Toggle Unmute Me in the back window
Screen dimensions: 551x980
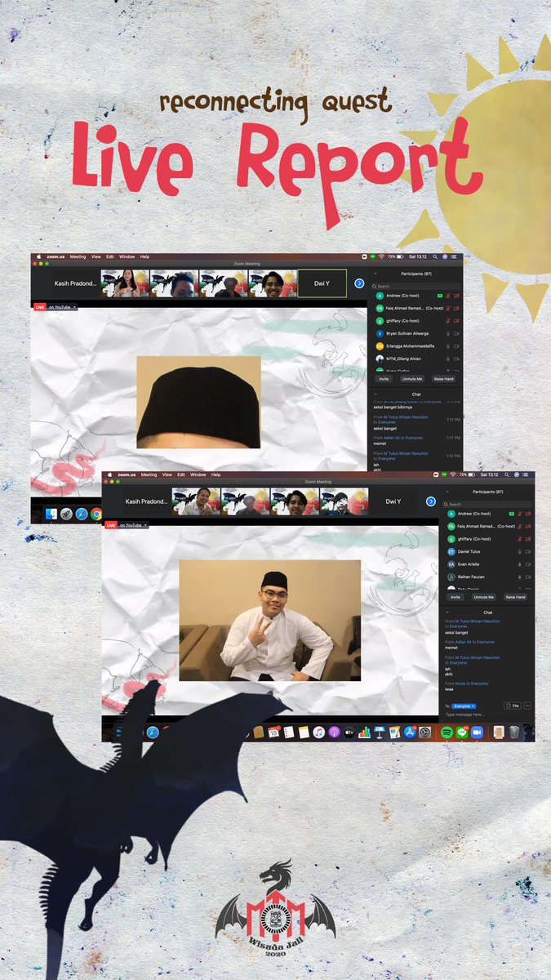[x=412, y=379]
